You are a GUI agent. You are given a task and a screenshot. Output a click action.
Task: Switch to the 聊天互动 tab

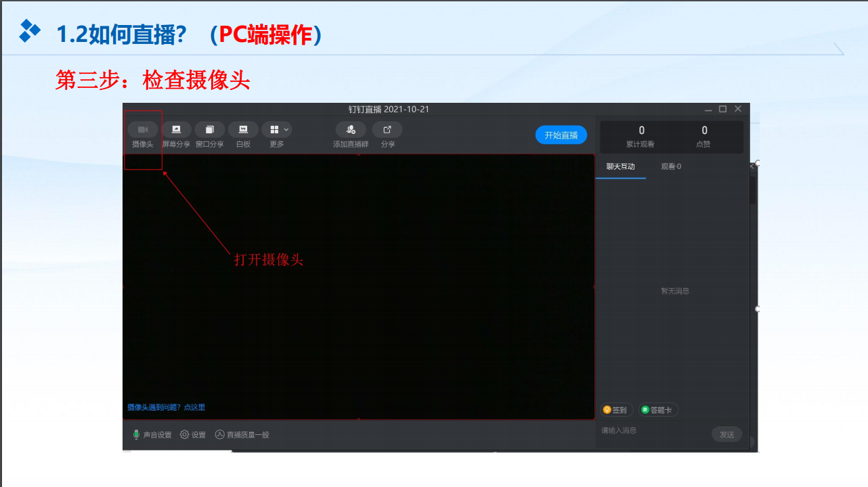tap(620, 166)
